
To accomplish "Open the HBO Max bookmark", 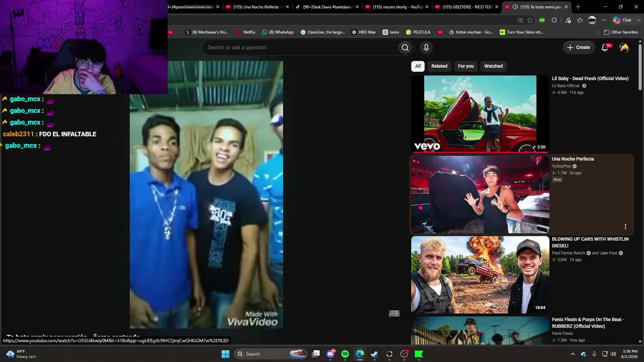I will (364, 32).
